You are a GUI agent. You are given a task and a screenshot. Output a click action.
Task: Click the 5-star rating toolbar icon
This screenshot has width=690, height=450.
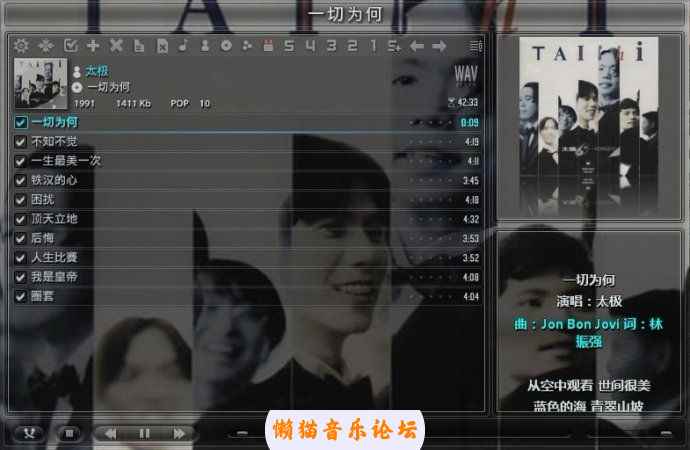pyautogui.click(x=289, y=46)
